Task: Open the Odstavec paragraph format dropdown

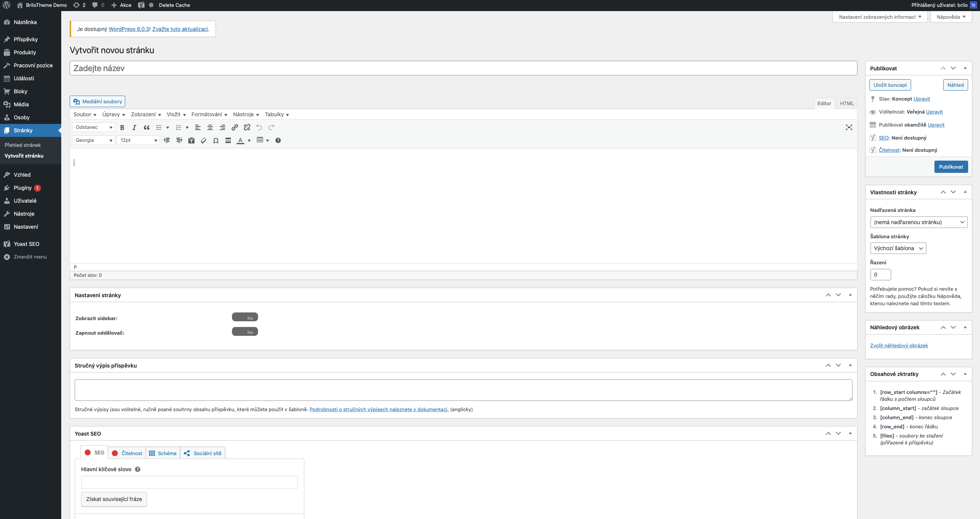Action: pyautogui.click(x=93, y=127)
